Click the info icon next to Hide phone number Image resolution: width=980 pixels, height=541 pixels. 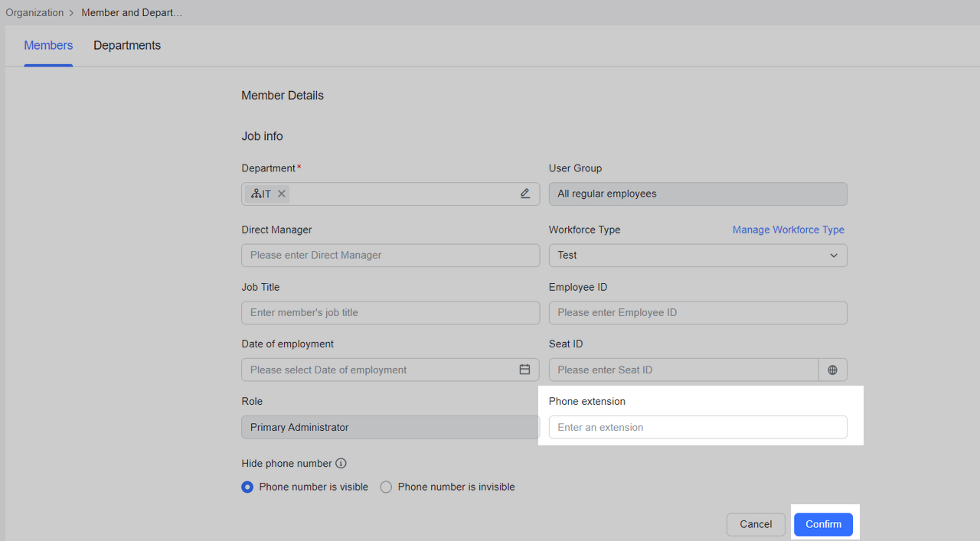341,464
